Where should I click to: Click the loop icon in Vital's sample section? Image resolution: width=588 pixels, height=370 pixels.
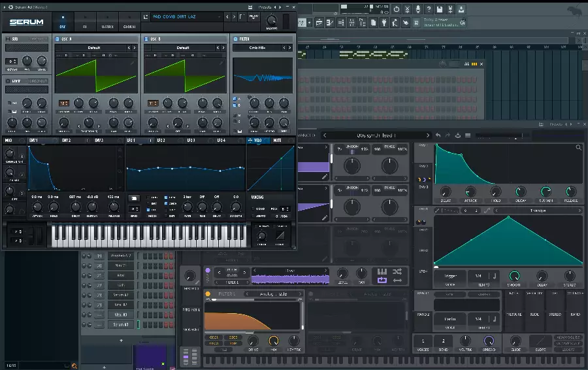tap(382, 280)
